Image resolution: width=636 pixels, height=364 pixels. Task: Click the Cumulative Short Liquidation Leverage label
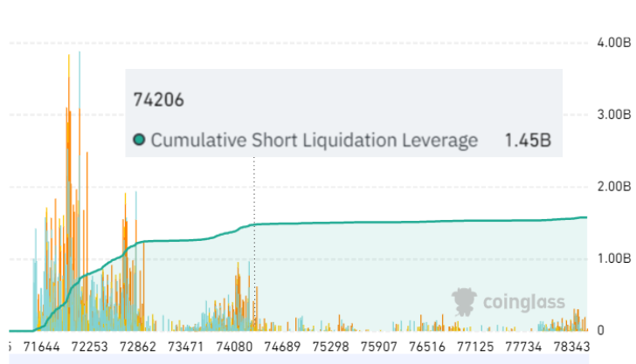click(315, 140)
